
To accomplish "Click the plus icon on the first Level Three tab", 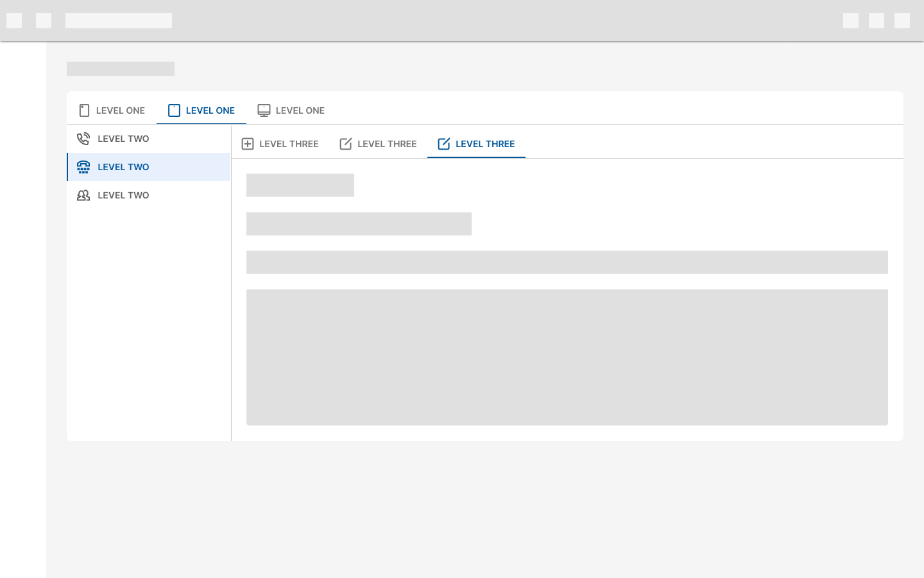I will [248, 143].
